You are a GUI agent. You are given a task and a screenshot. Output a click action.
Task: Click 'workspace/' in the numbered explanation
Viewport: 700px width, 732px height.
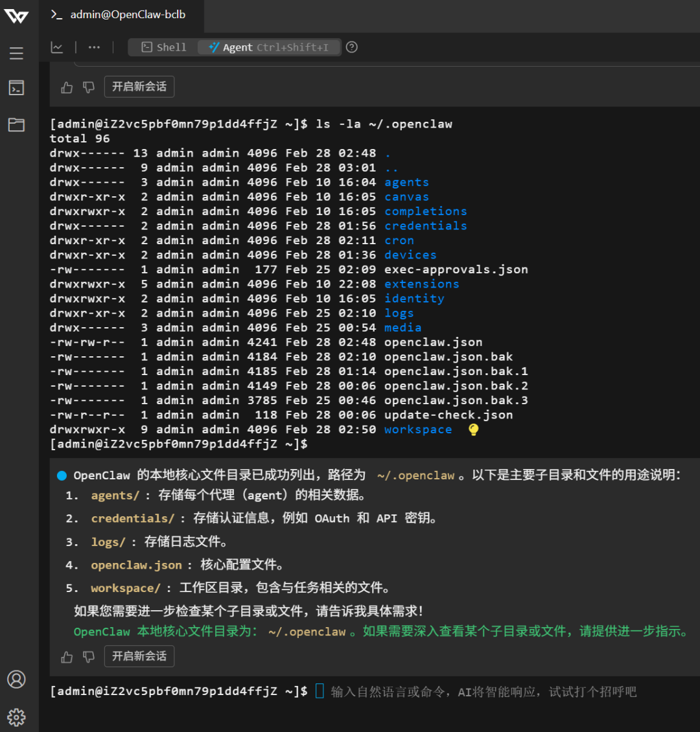coord(126,588)
